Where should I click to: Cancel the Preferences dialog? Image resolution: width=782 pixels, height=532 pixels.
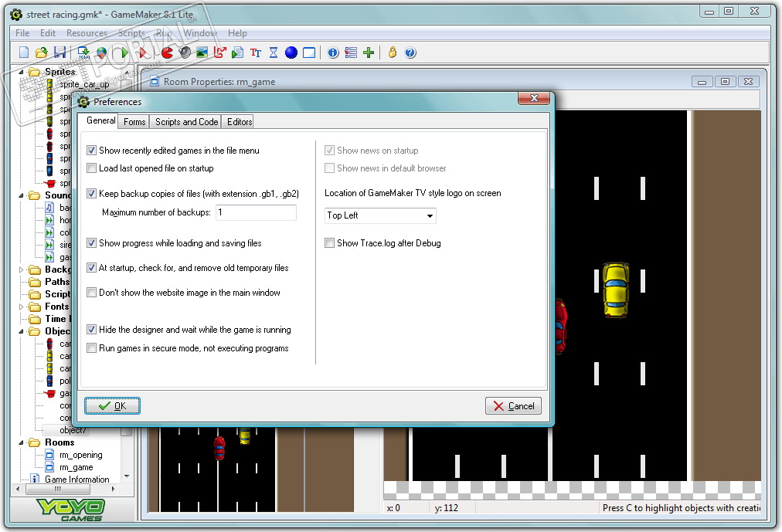coord(513,405)
